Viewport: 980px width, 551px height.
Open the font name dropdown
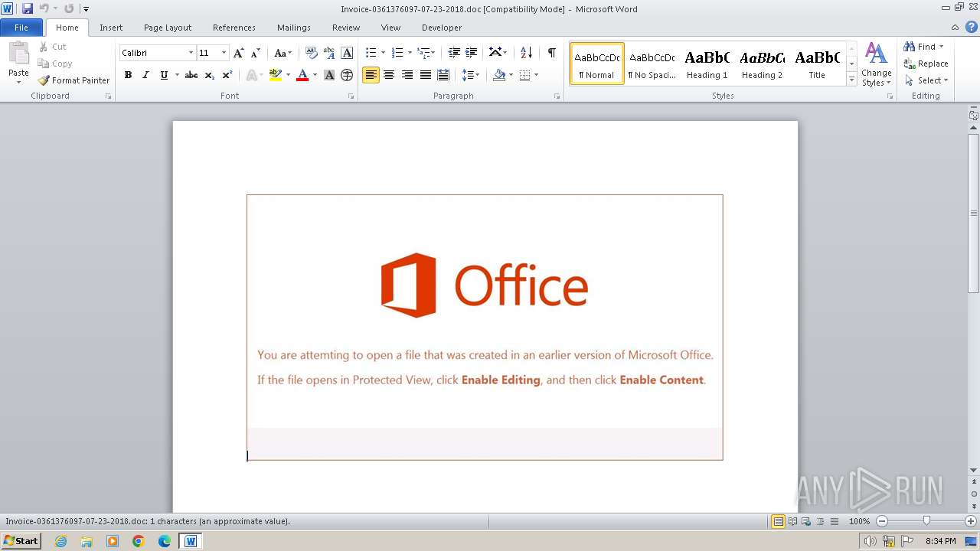pos(191,53)
